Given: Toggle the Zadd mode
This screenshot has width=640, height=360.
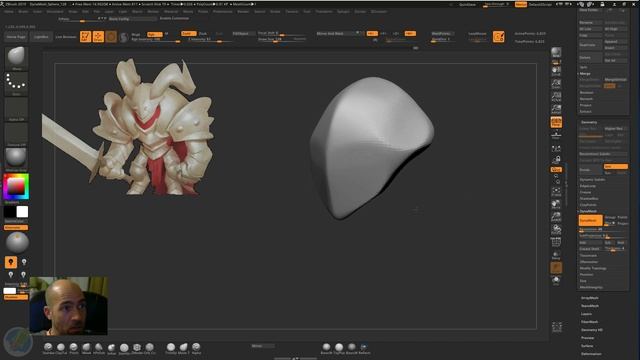Looking at the screenshot, I should click(189, 33).
